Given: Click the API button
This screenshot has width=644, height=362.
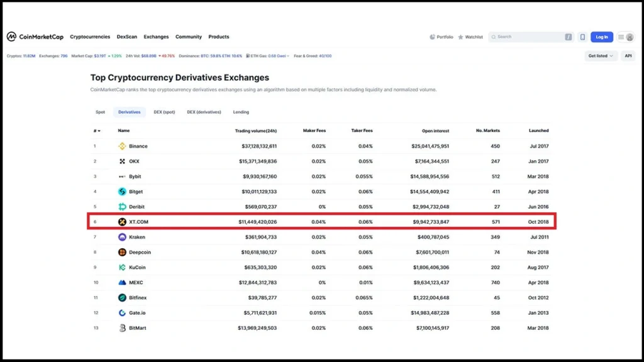Looking at the screenshot, I should tap(628, 56).
